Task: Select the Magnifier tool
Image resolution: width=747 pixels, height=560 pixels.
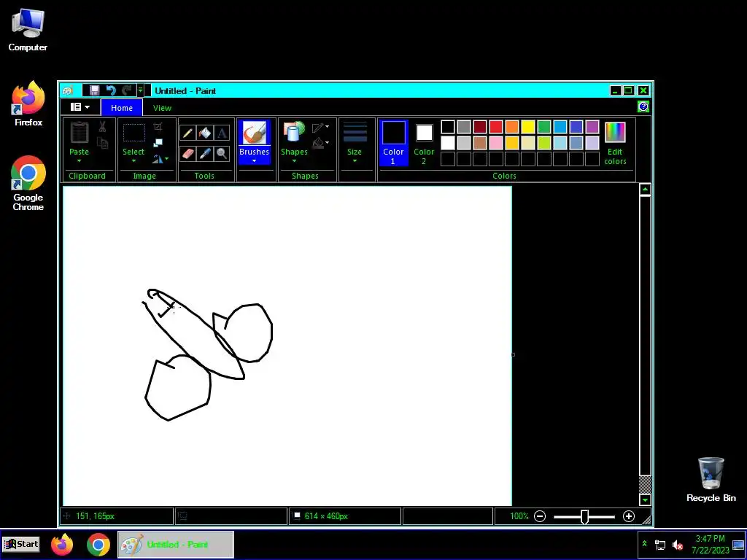Action: 222,153
